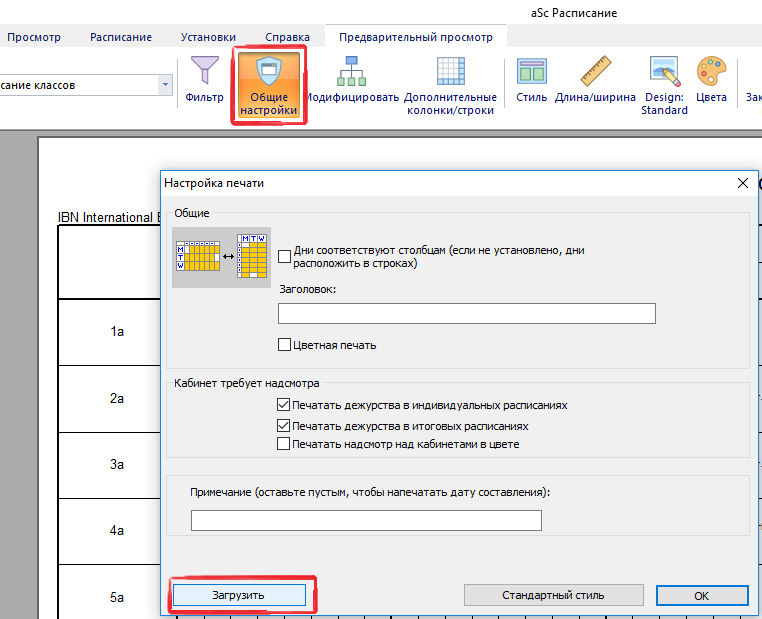Toggle the Цветная печать checkbox
Viewport: 762px width, 619px height.
[285, 345]
